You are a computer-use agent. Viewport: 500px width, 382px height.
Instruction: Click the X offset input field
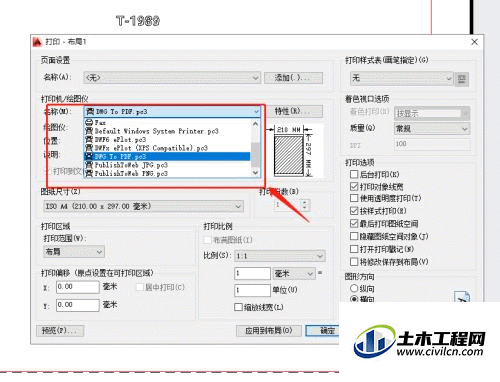coord(78,287)
